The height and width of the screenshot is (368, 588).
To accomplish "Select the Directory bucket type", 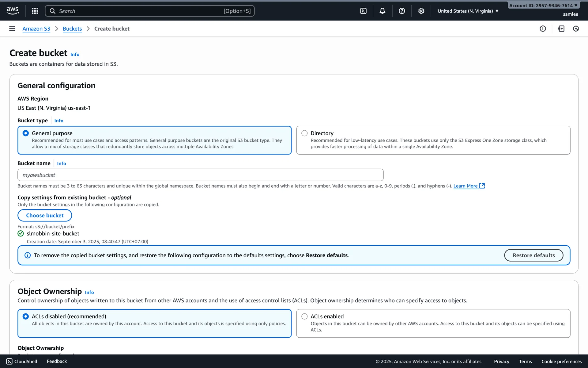I will click(304, 133).
